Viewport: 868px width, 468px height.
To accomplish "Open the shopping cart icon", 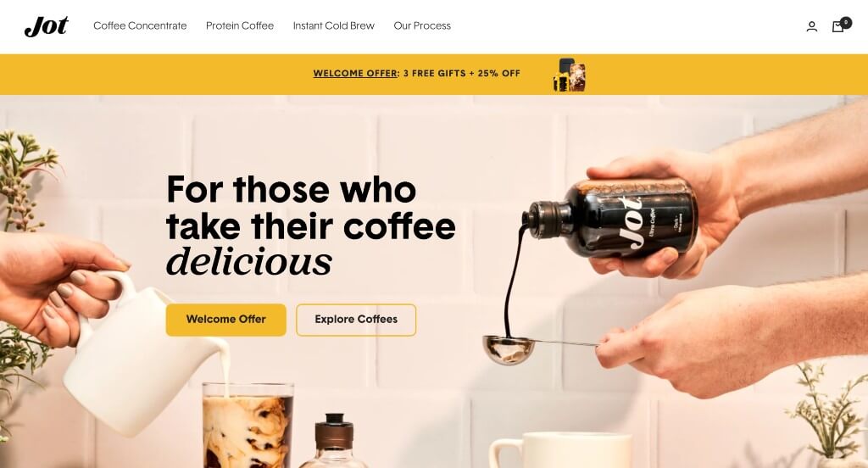I will coord(837,26).
